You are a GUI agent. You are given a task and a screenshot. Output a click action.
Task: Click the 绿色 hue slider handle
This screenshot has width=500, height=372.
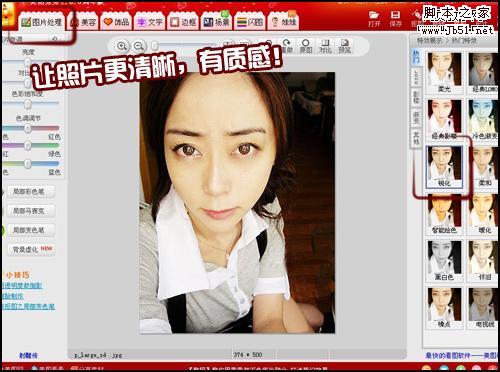[x=28, y=146]
